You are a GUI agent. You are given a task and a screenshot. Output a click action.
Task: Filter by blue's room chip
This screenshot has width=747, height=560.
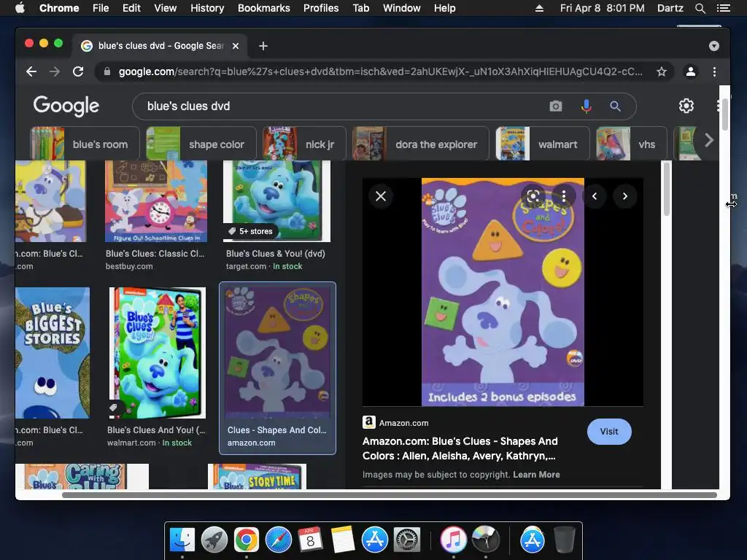click(x=85, y=144)
